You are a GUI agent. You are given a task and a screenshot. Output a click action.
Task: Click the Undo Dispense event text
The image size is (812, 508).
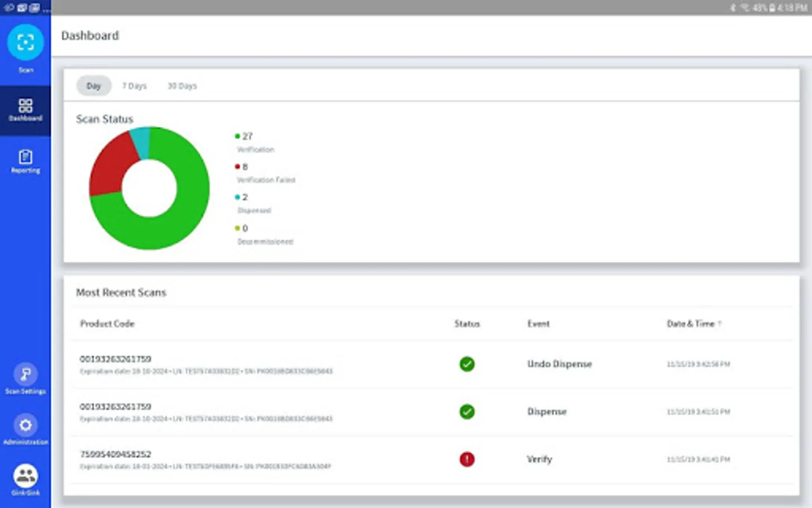coord(559,364)
